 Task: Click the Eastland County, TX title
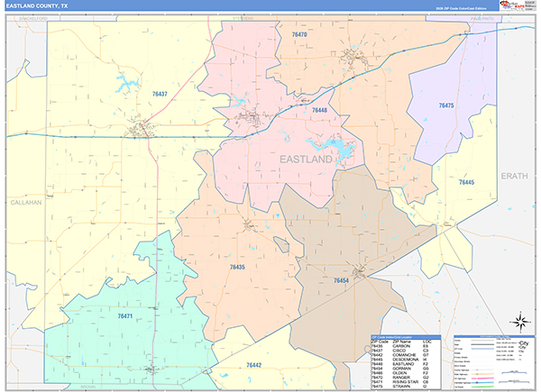click(x=37, y=6)
